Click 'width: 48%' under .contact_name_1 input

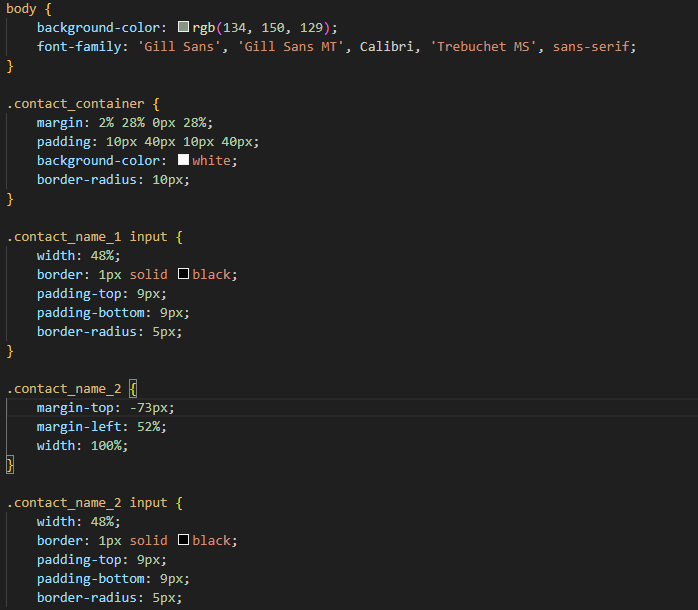pyautogui.click(x=78, y=256)
